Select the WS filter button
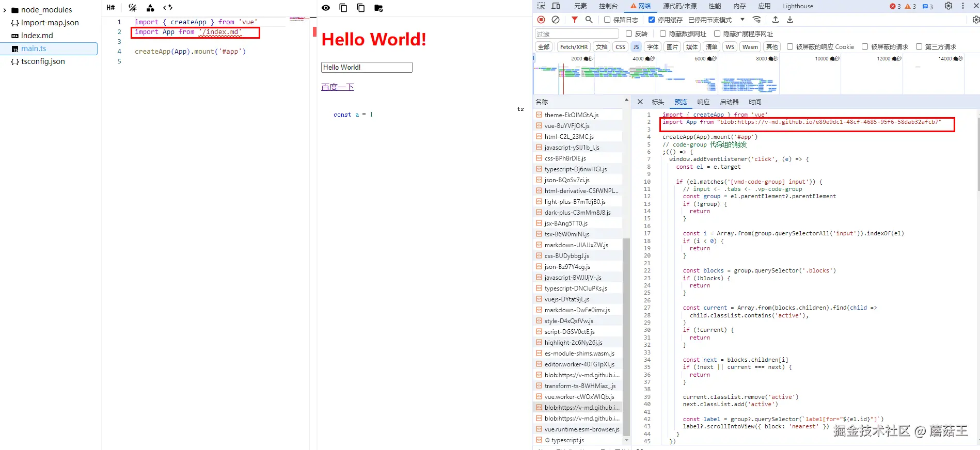Viewport: 980px width, 450px height. point(730,47)
